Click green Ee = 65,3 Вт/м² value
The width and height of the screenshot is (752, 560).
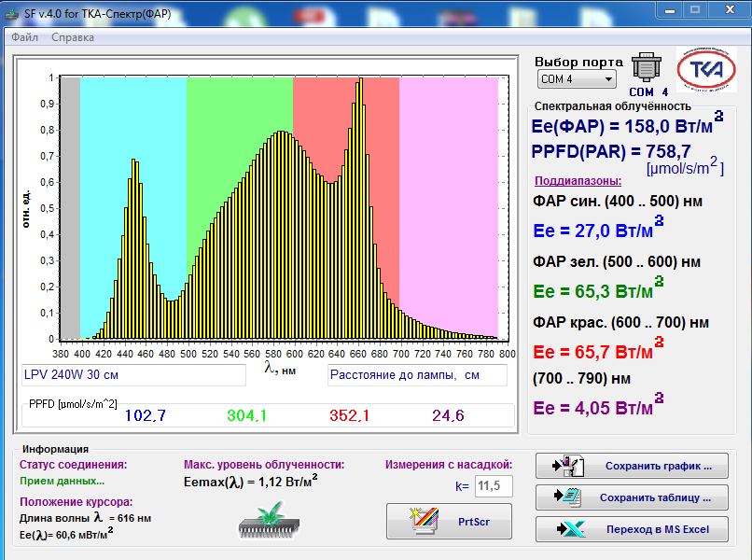[598, 289]
